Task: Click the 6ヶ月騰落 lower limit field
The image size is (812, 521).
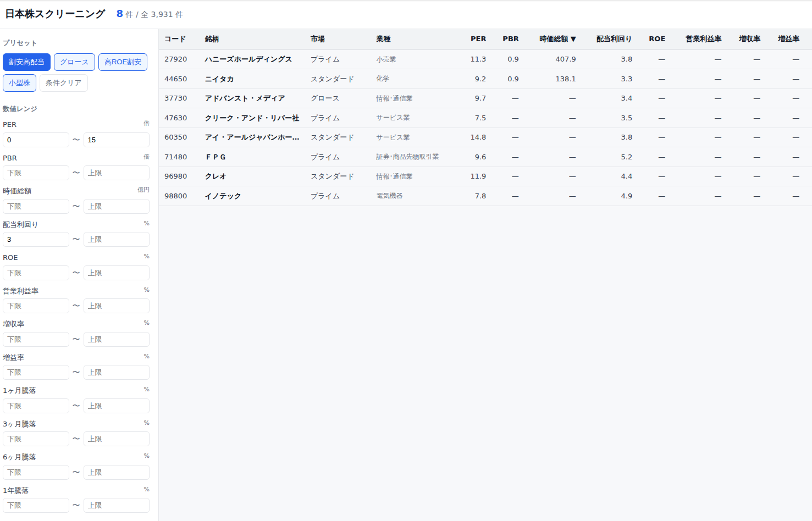Action: [36, 472]
